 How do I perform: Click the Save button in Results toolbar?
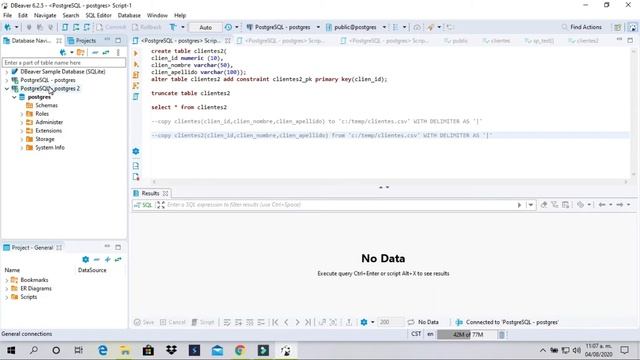144,322
